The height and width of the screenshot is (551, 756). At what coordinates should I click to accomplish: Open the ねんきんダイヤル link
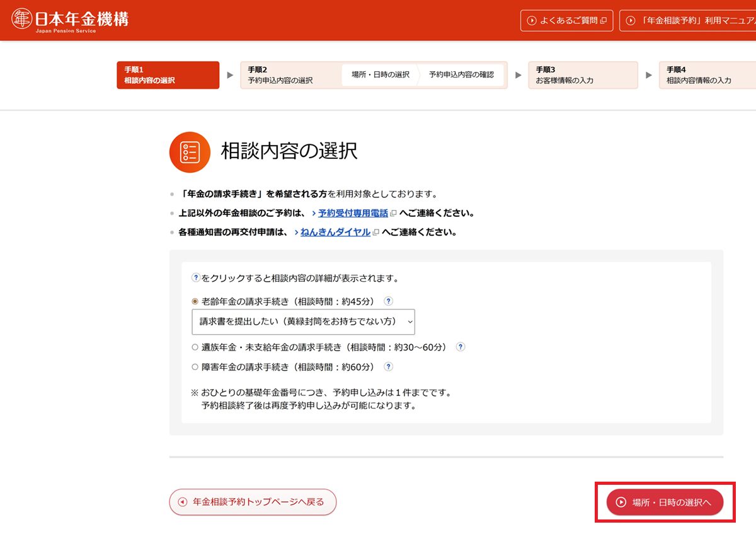click(335, 233)
